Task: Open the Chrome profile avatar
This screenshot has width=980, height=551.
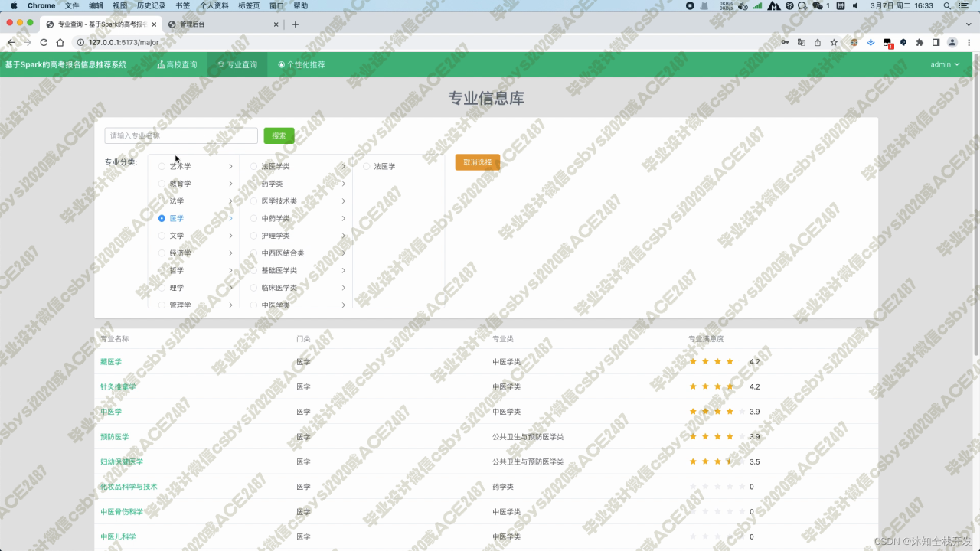Action: click(952, 43)
